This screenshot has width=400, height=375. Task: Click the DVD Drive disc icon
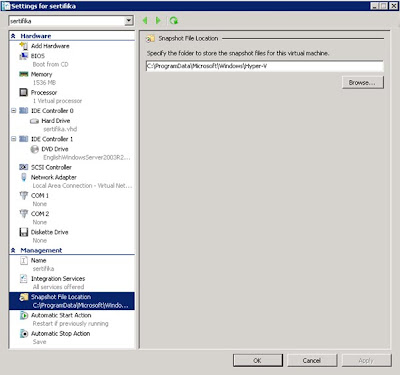[x=35, y=149]
